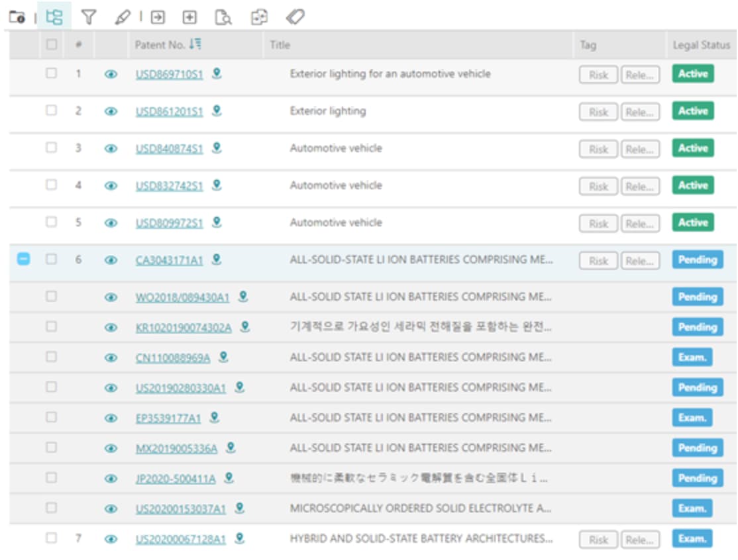
Task: Check the box for row 1 USD869710S1
Action: tap(51, 73)
